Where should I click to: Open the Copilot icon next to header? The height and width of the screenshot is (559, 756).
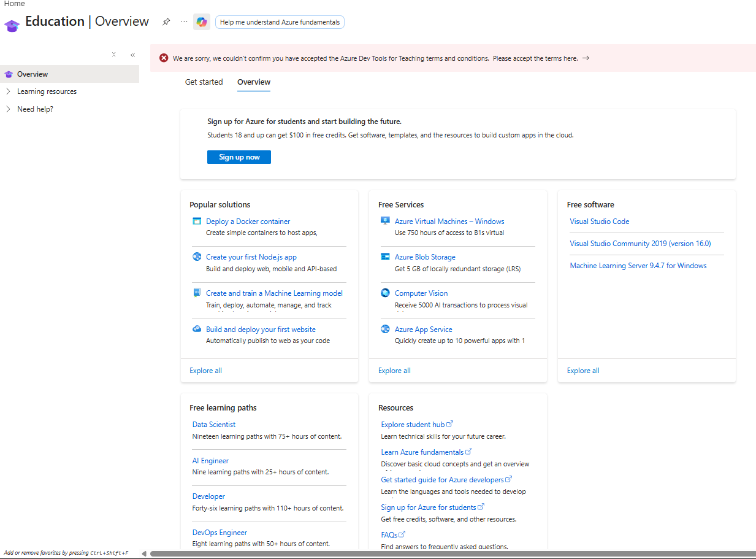(x=202, y=22)
